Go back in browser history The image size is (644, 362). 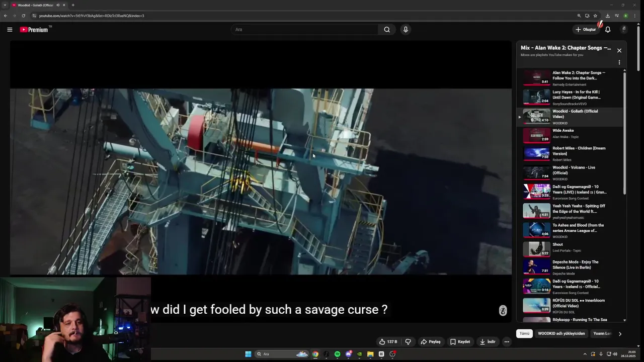[x=6, y=16]
